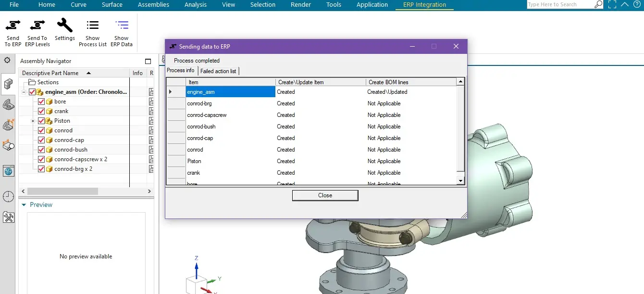Click the Close button in the dialog

(325, 195)
